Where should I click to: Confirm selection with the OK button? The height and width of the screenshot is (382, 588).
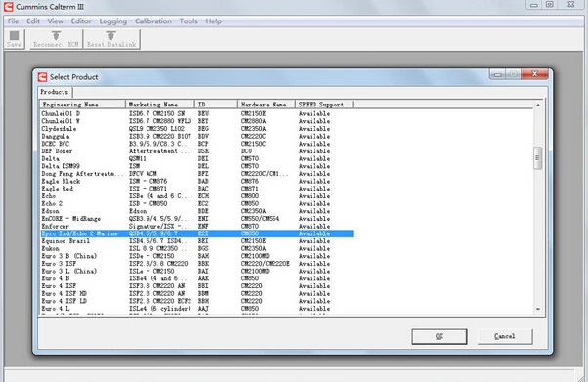click(440, 336)
